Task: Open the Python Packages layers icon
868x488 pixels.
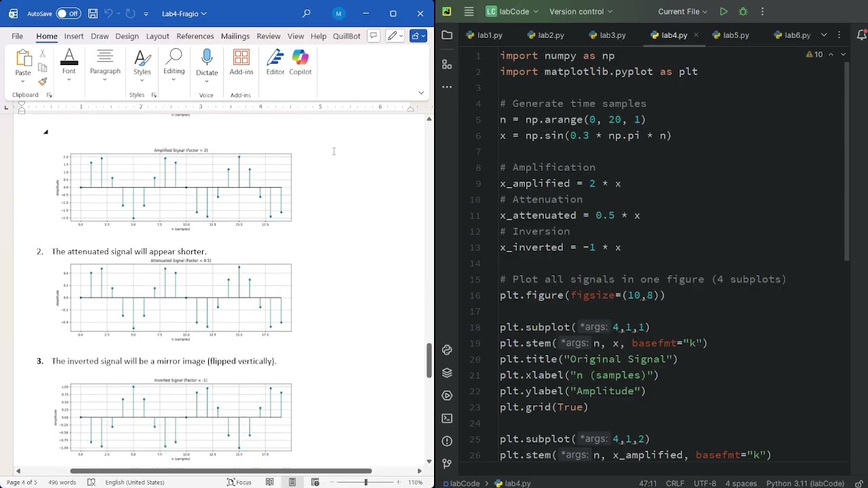Action: [x=447, y=373]
